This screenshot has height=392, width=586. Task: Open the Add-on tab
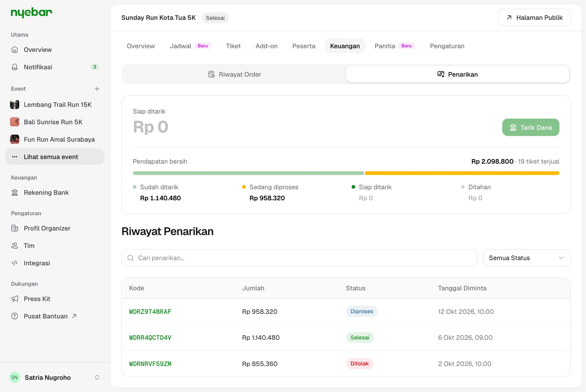tap(266, 46)
